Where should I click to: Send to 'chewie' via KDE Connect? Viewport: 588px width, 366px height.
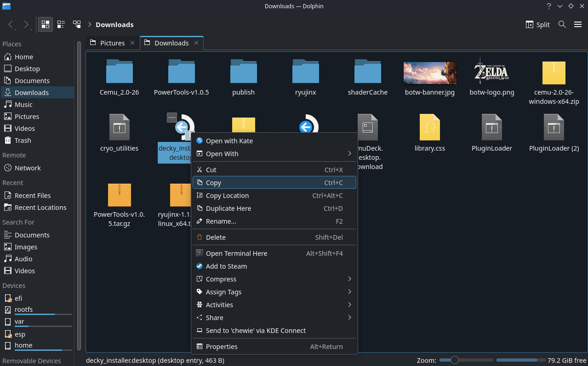pyautogui.click(x=274, y=331)
